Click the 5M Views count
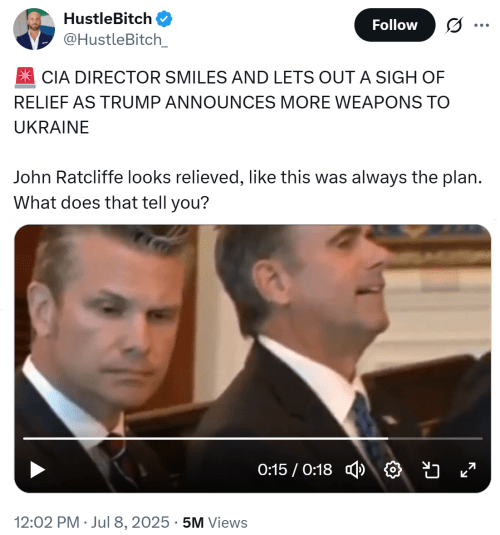Image resolution: width=500 pixels, height=535 pixels. [x=215, y=522]
